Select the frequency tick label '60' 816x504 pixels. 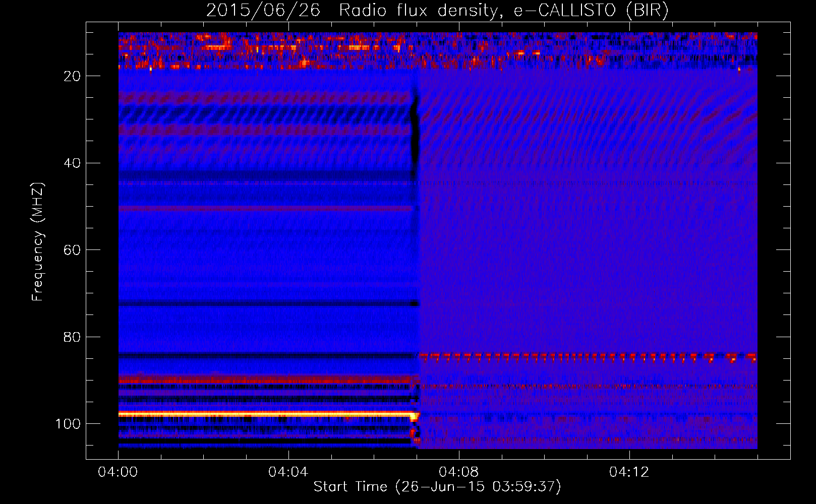[73, 250]
